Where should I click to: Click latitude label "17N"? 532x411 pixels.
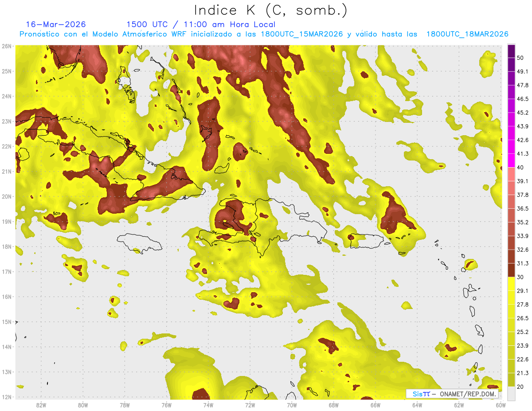(x=7, y=272)
